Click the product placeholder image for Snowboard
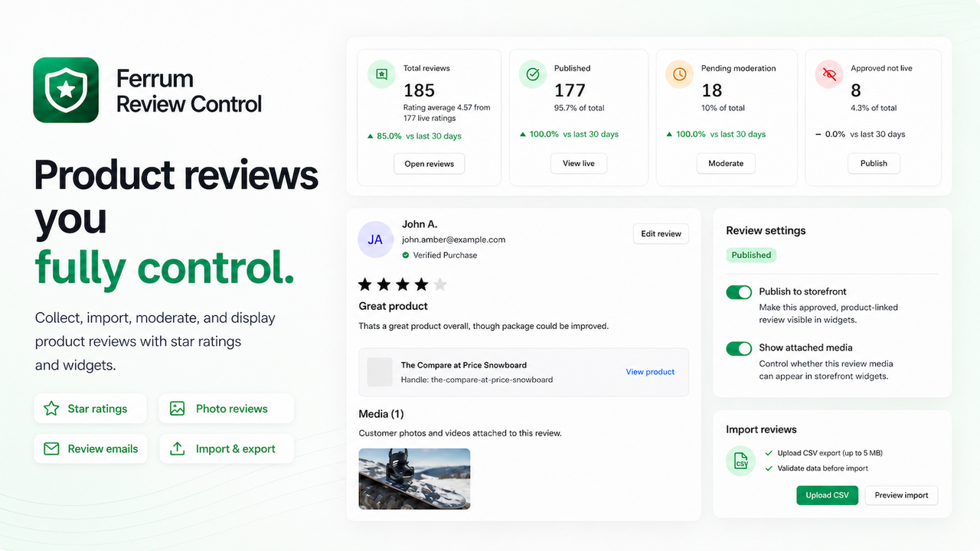The image size is (980, 551). click(x=380, y=372)
